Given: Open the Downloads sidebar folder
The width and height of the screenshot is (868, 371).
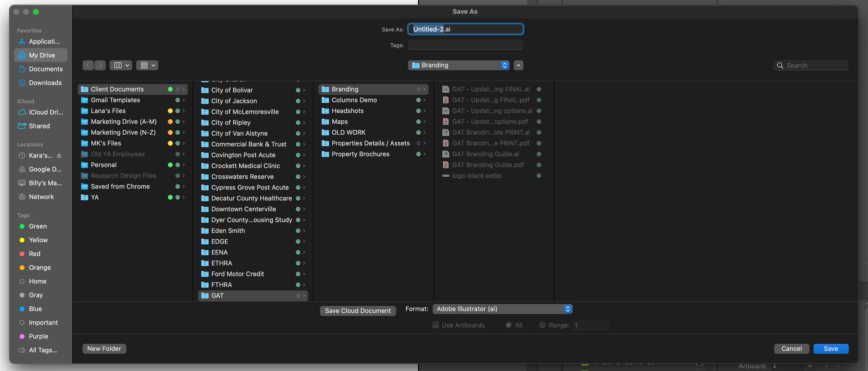Looking at the screenshot, I should click(x=45, y=83).
